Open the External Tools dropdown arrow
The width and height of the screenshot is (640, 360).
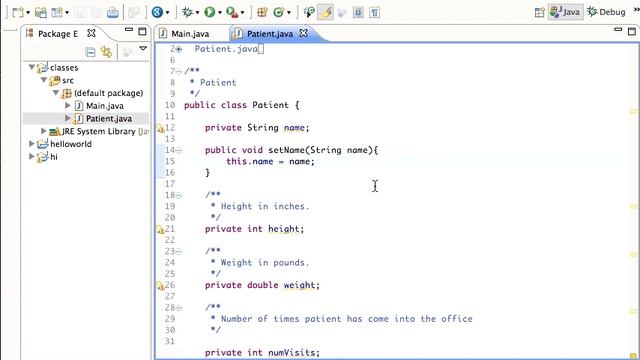[x=242, y=13]
